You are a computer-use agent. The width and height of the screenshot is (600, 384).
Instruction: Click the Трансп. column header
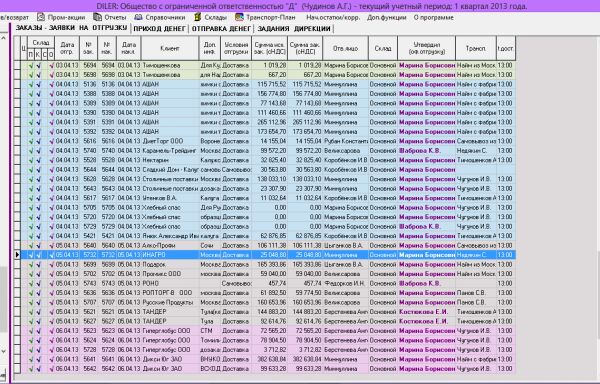(x=476, y=48)
